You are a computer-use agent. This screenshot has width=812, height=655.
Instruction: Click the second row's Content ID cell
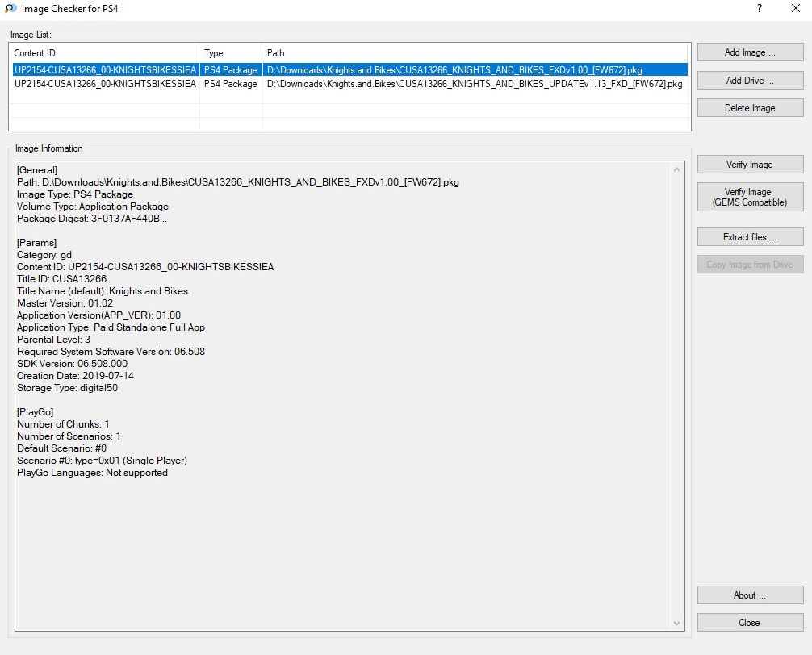(x=105, y=84)
